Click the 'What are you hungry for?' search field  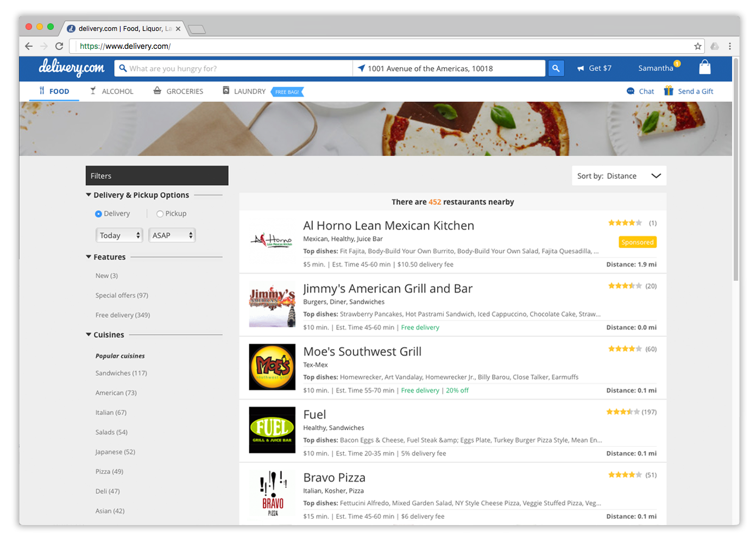coord(234,68)
